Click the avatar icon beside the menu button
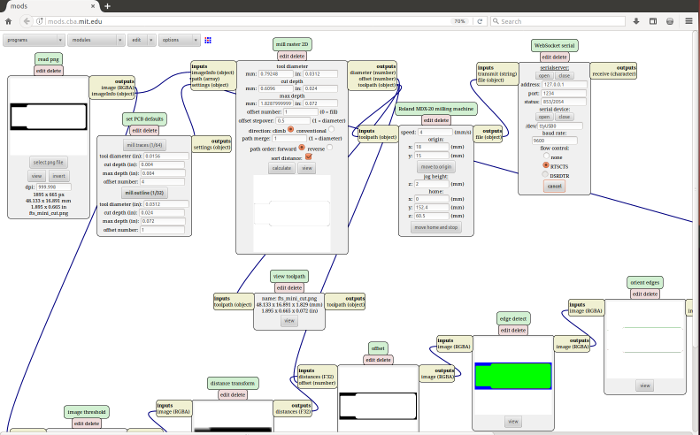The image size is (700, 435). click(x=670, y=21)
